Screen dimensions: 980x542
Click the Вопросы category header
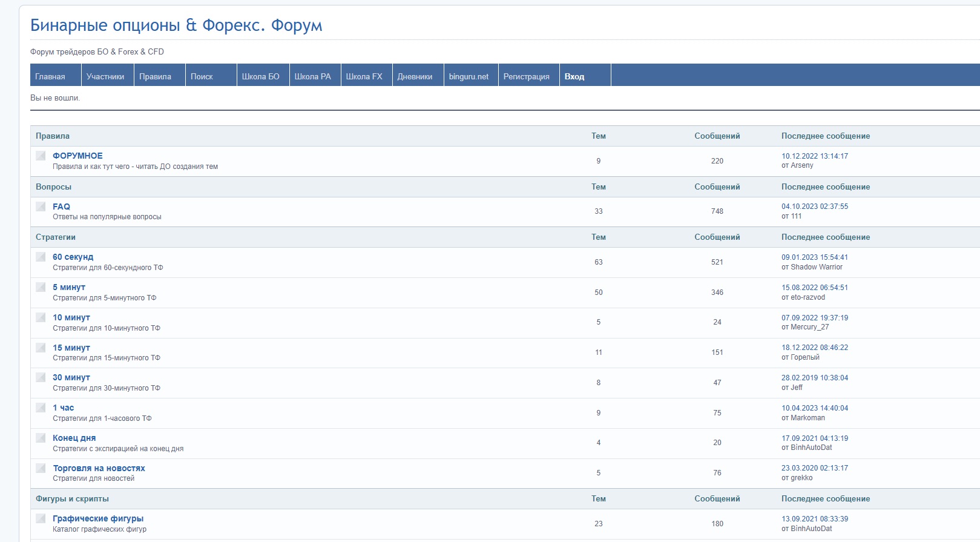coord(53,187)
